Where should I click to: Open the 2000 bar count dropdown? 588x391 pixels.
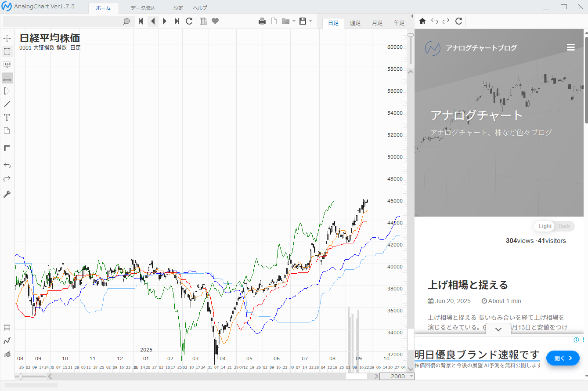click(x=411, y=377)
